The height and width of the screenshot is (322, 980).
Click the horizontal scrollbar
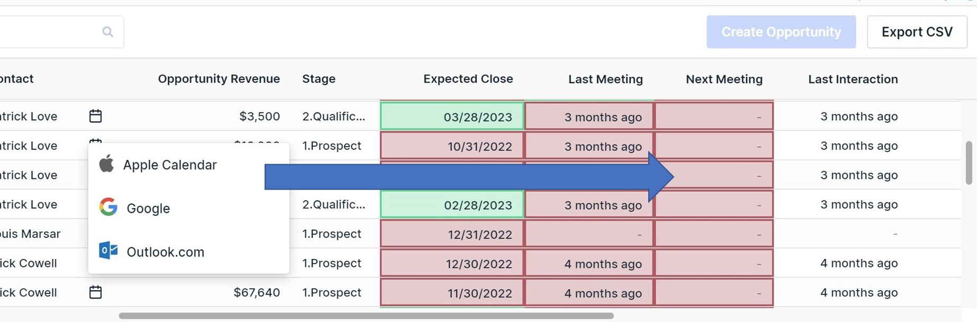click(366, 316)
